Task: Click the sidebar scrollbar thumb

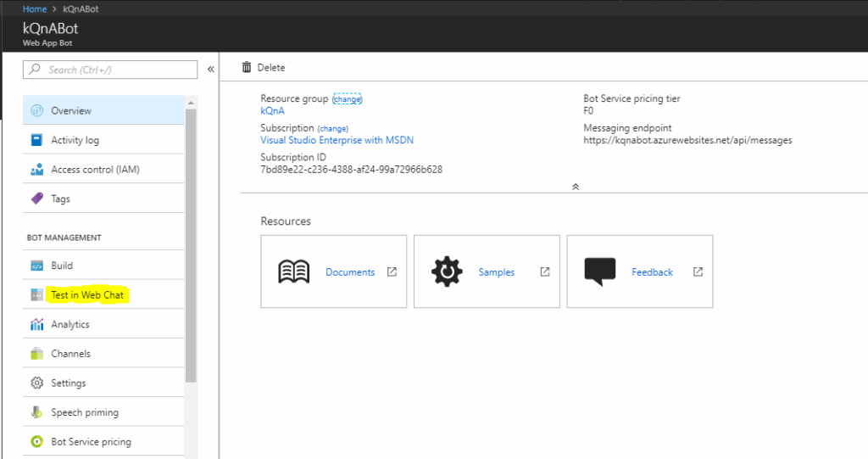Action: pos(191,245)
